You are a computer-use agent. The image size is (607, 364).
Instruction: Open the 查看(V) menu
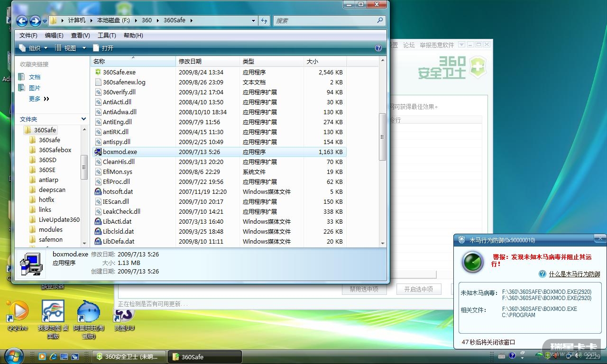pyautogui.click(x=80, y=35)
